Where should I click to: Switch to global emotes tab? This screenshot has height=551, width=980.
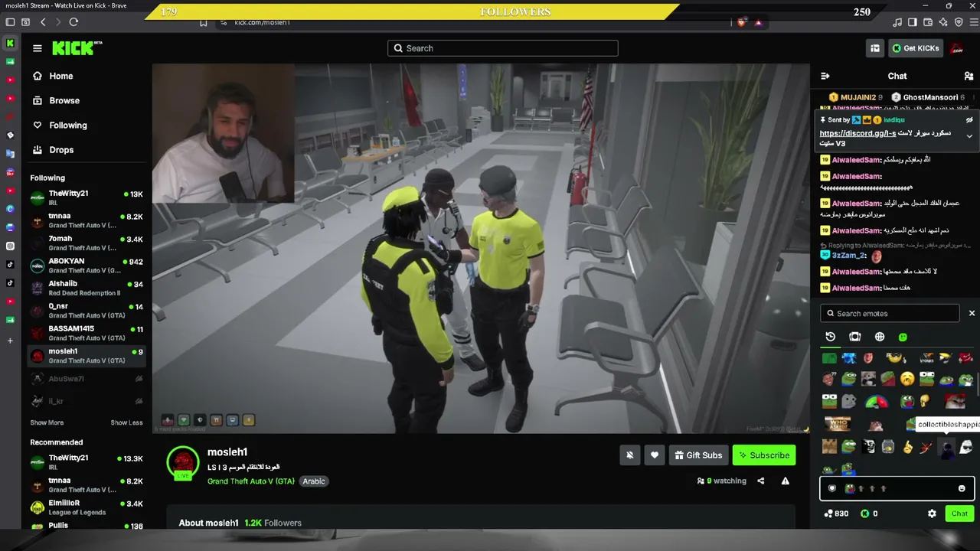coord(880,337)
